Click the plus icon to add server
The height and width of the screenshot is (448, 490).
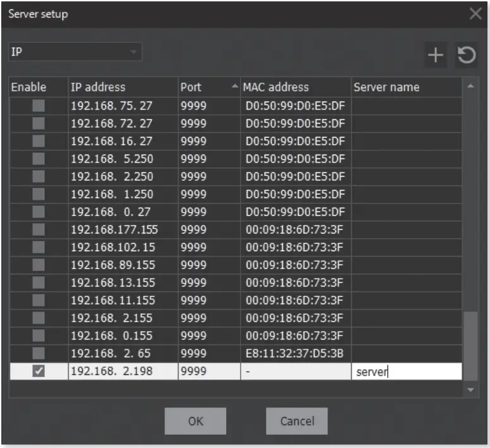coord(435,56)
